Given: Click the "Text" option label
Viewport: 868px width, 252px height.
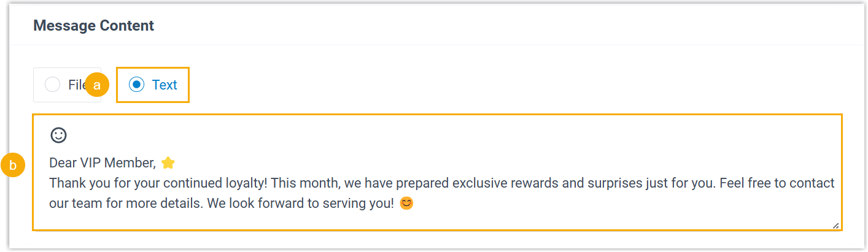Looking at the screenshot, I should (x=165, y=85).
